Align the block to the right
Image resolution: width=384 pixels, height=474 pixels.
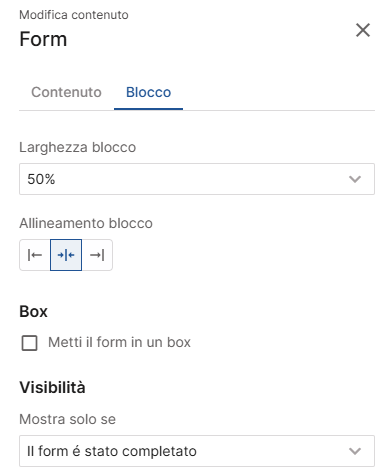pyautogui.click(x=97, y=255)
